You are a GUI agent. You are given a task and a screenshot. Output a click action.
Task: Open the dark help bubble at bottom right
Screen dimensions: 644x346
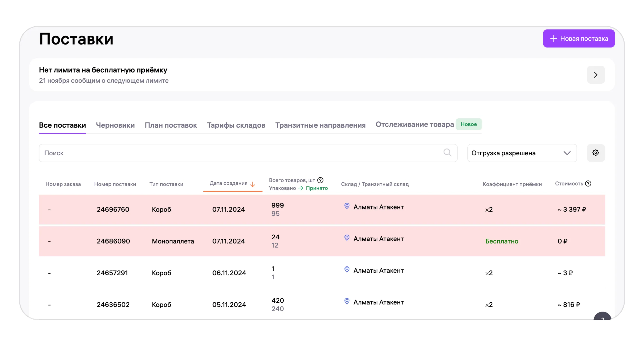click(x=602, y=316)
